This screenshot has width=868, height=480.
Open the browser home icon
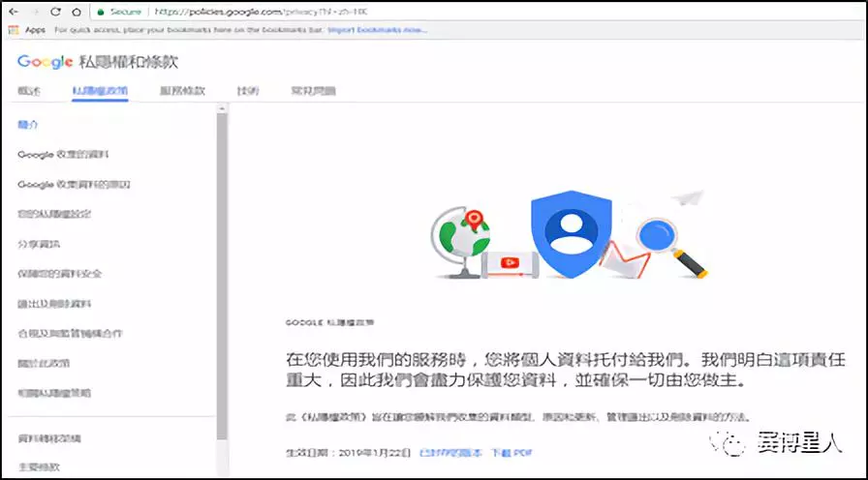tap(77, 12)
